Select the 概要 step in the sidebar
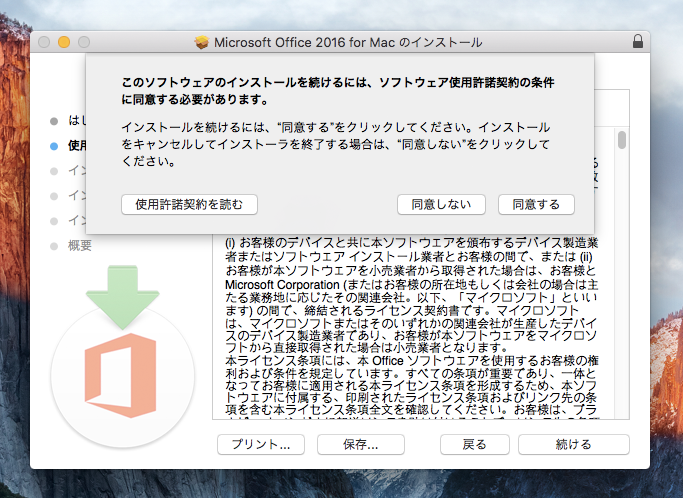 (x=80, y=246)
